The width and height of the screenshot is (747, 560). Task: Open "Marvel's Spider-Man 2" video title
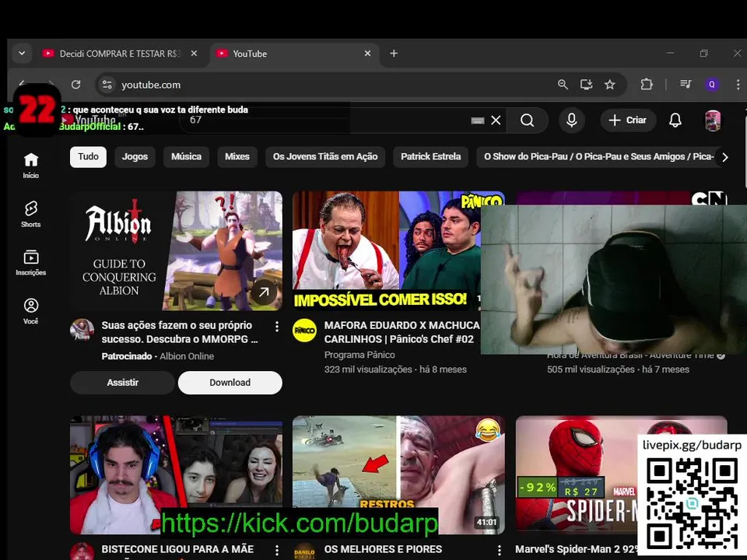pos(576,549)
